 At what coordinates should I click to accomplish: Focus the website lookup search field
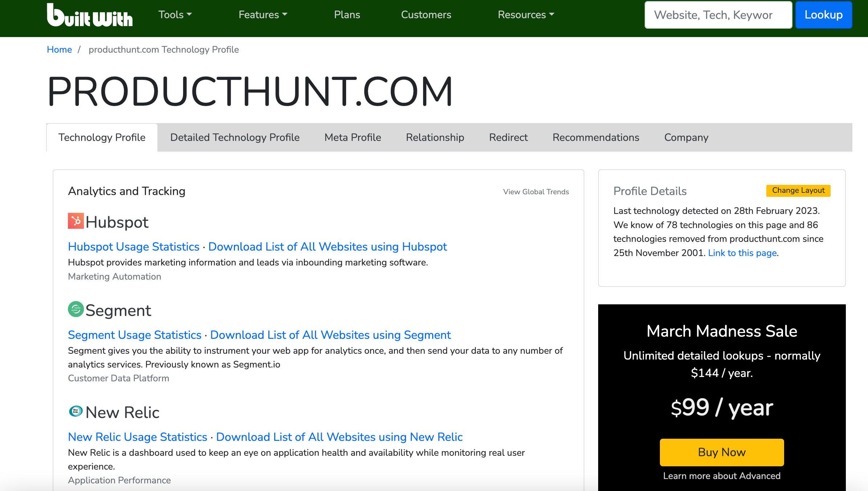point(718,15)
